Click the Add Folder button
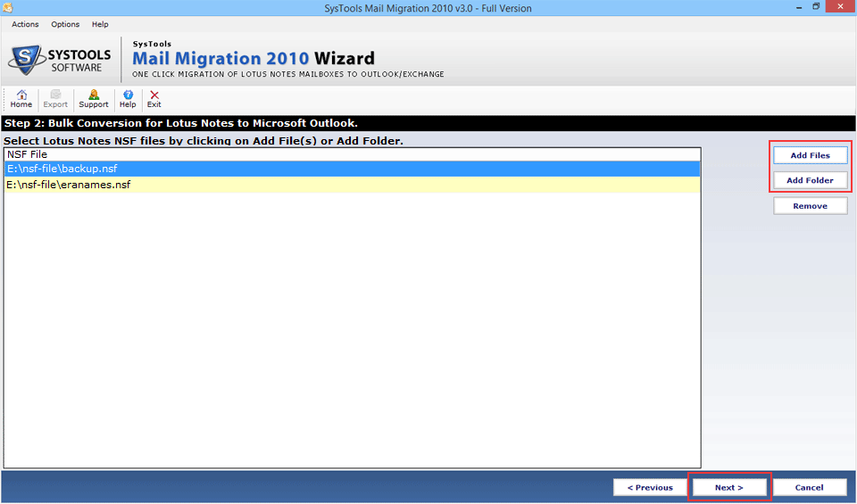Viewport: 857px width, 504px height. [810, 180]
